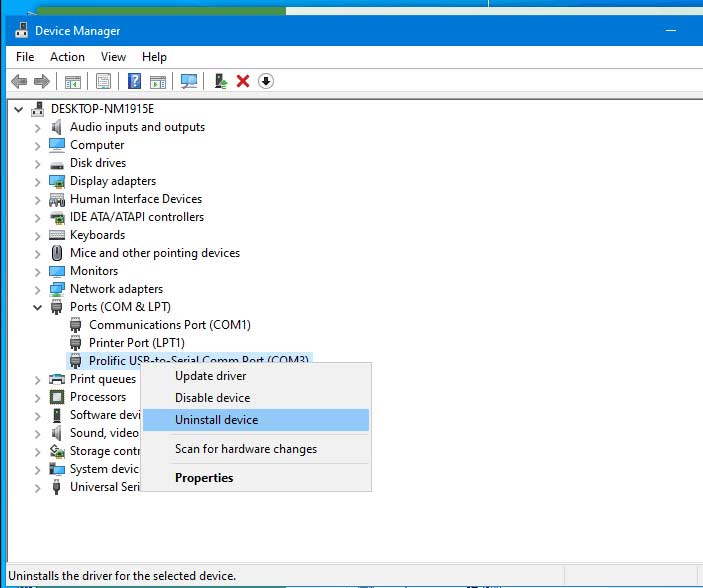Viewport: 703px width, 588px height.
Task: Select Communications Port (COM1) device
Action: [x=169, y=325]
